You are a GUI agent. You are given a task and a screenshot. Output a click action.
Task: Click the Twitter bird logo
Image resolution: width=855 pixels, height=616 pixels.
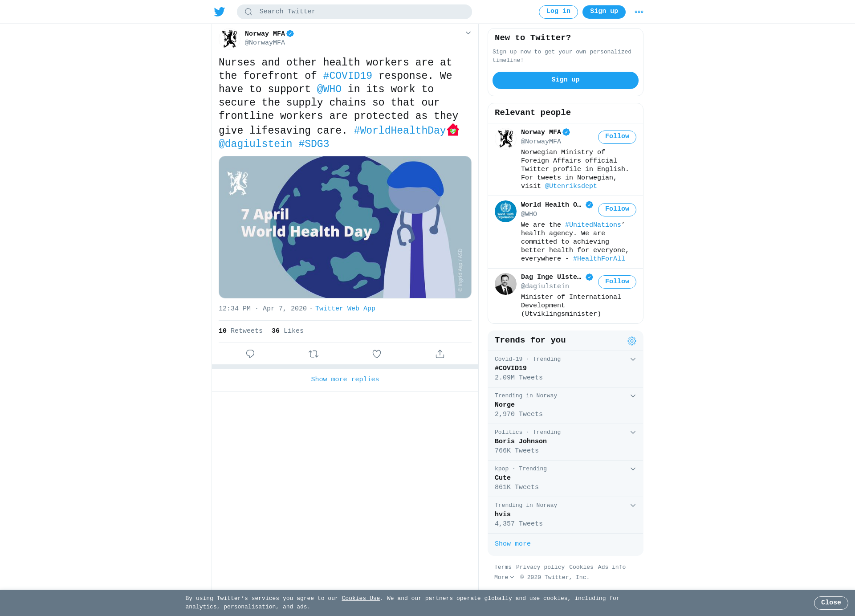(x=220, y=12)
